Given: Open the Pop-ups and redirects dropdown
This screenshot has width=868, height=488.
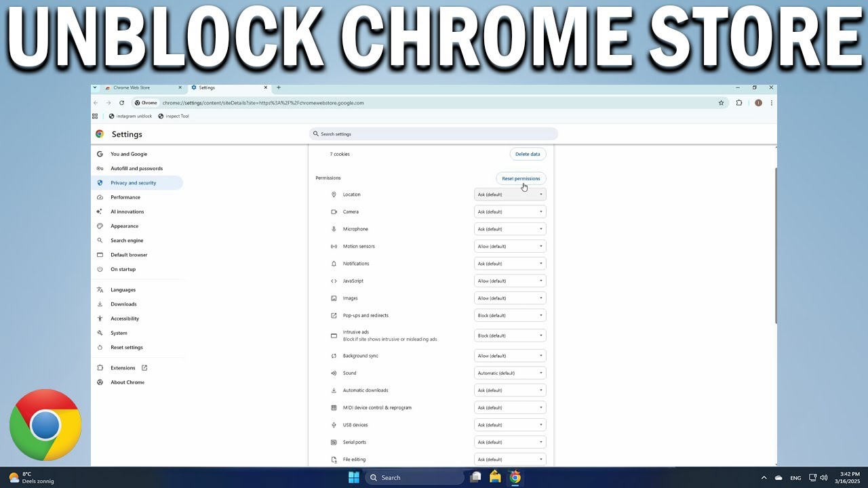Looking at the screenshot, I should coord(510,315).
